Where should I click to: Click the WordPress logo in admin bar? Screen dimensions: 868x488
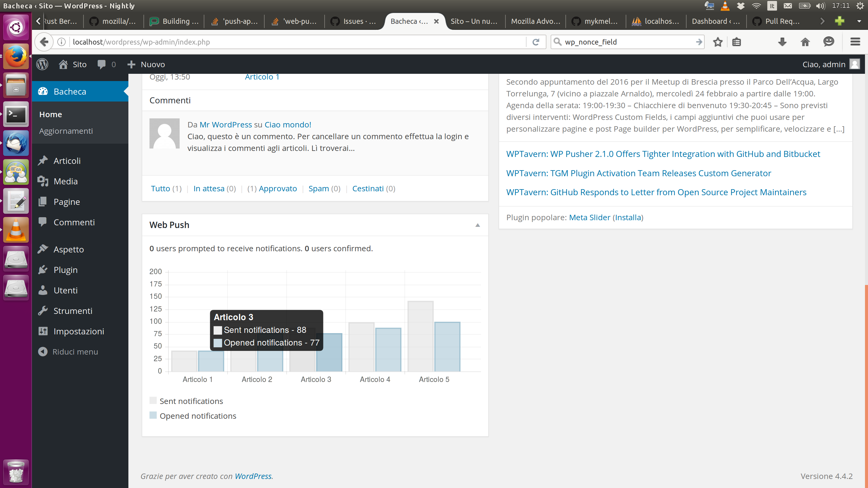tap(42, 64)
